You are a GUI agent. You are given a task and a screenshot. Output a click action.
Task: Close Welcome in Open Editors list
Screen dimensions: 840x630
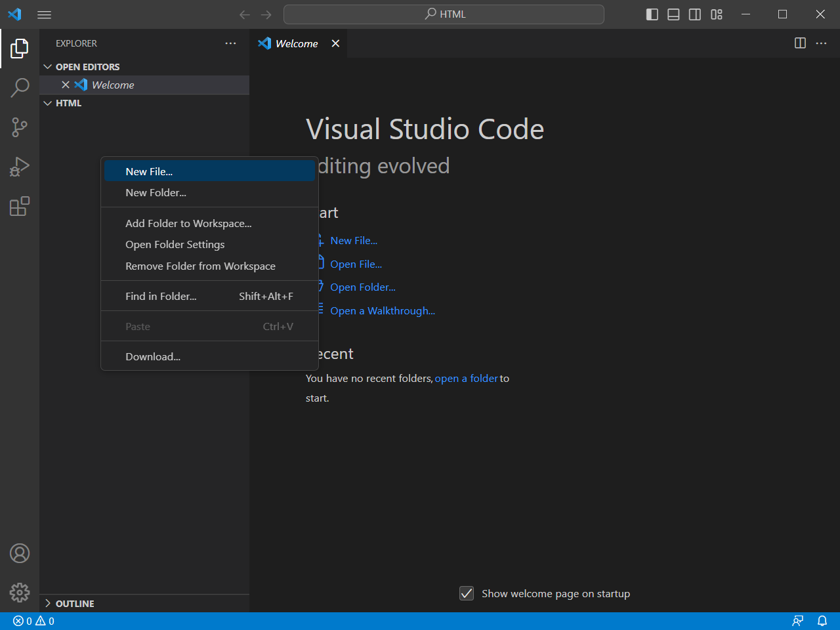tap(66, 85)
